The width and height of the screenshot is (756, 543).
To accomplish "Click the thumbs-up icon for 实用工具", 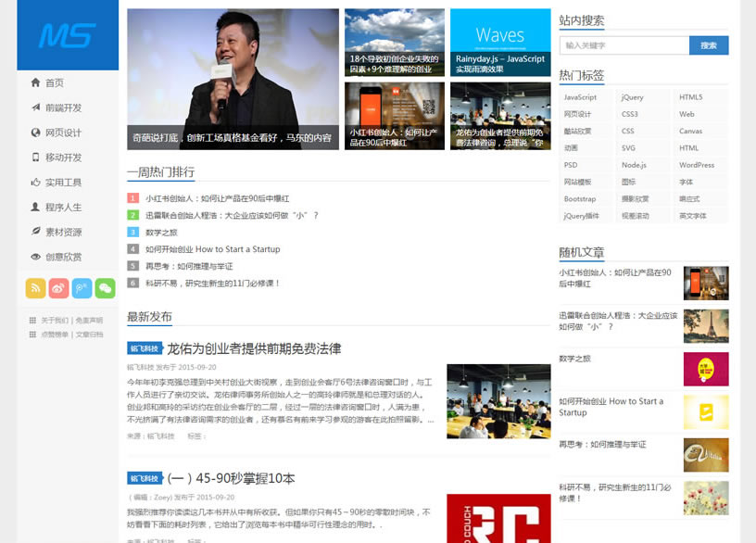I will pyautogui.click(x=35, y=183).
